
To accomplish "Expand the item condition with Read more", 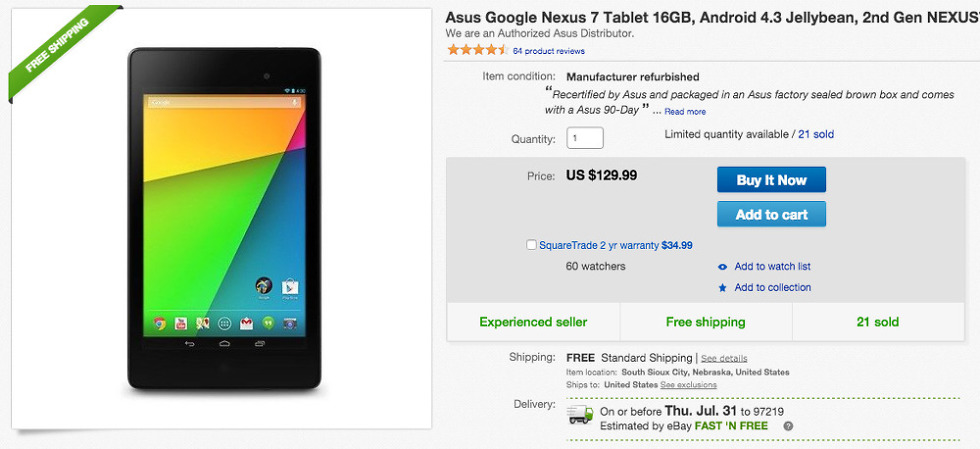I will [x=685, y=112].
